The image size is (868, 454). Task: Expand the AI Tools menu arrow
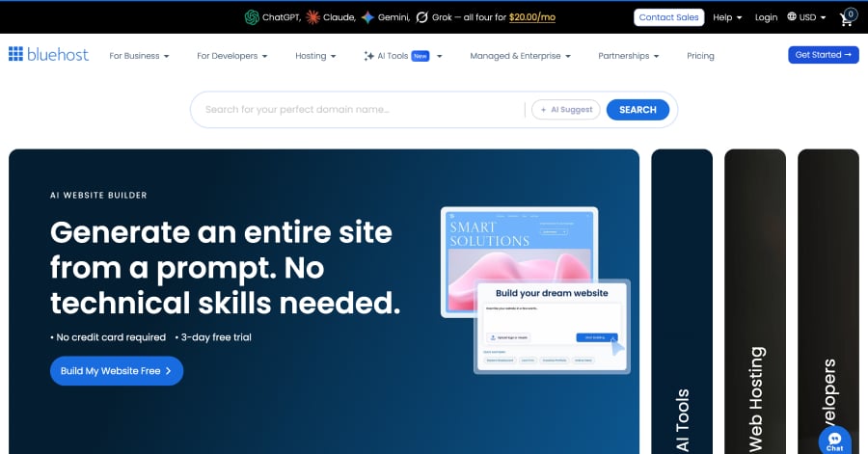pyautogui.click(x=440, y=56)
